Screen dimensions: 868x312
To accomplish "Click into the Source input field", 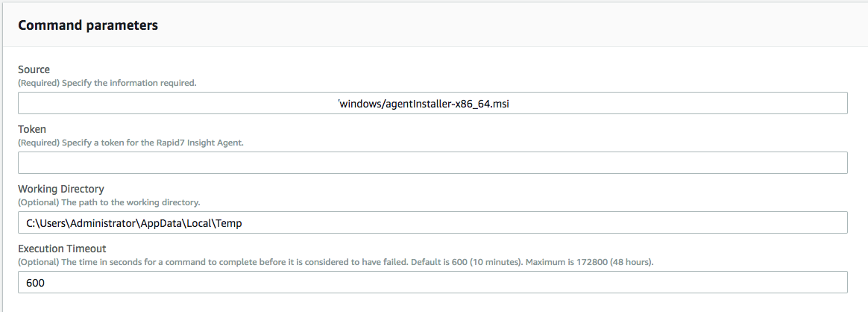I will click(x=671, y=103).
